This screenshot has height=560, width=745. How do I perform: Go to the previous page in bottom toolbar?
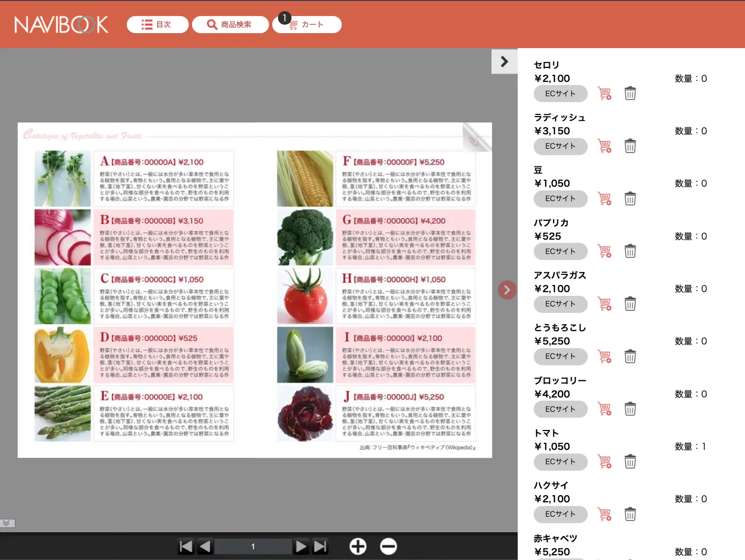click(205, 546)
